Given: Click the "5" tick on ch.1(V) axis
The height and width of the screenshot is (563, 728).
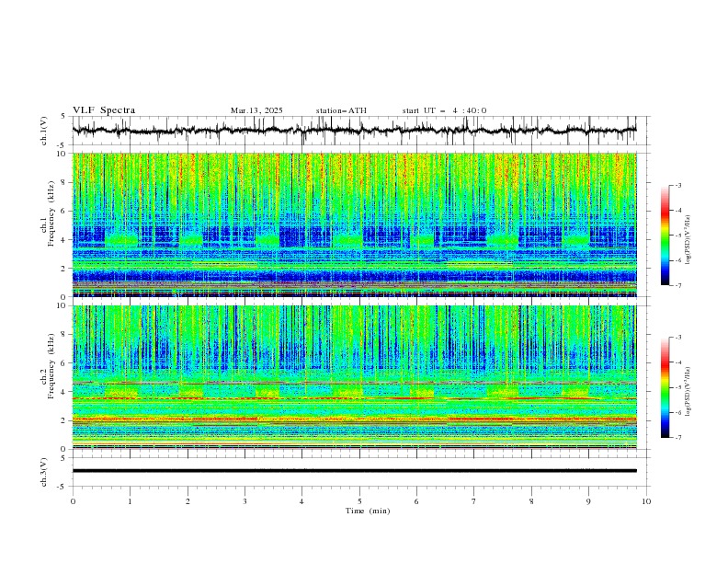Looking at the screenshot, I should (x=63, y=116).
